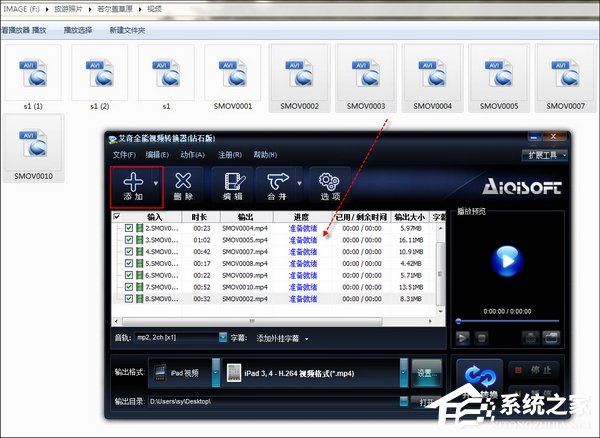Open the 编辑 (Edit) film icon
This screenshot has width=600, height=438.
click(234, 183)
